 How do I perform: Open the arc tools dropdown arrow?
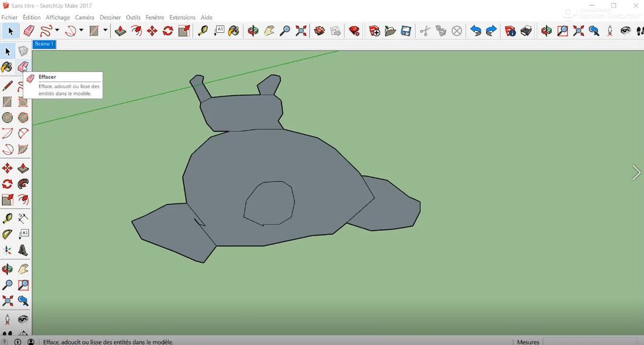point(81,31)
